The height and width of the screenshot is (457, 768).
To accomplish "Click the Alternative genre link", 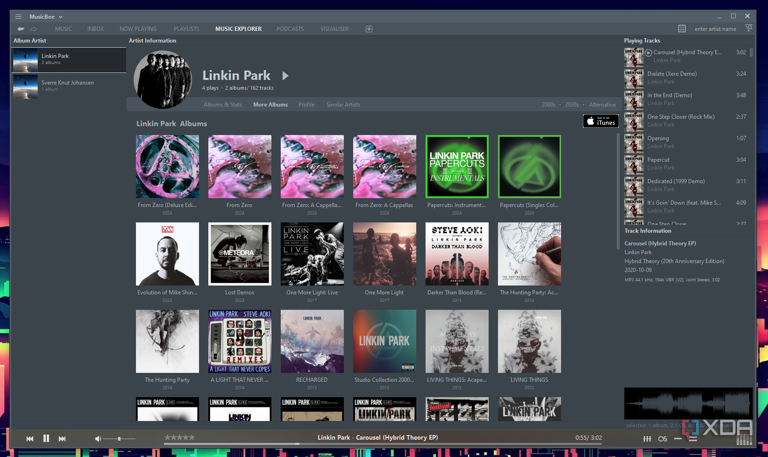I will coord(602,104).
